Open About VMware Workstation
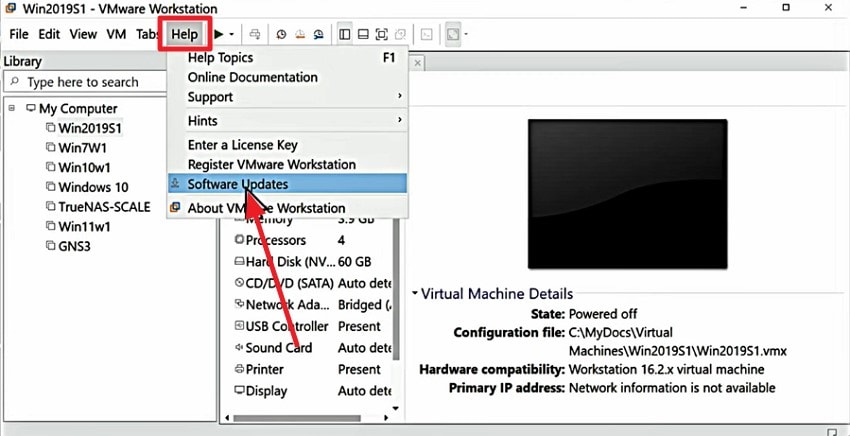Image resolution: width=850 pixels, height=436 pixels. coord(287,208)
